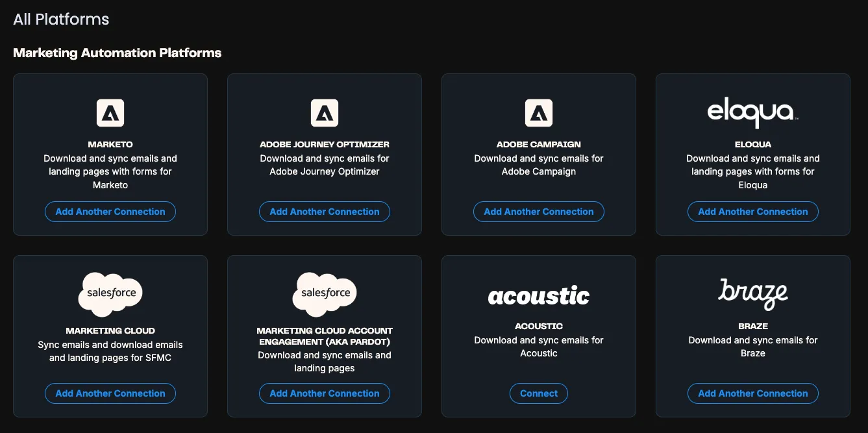
Task: Click the Adobe Campaign logo icon
Action: pyautogui.click(x=538, y=112)
